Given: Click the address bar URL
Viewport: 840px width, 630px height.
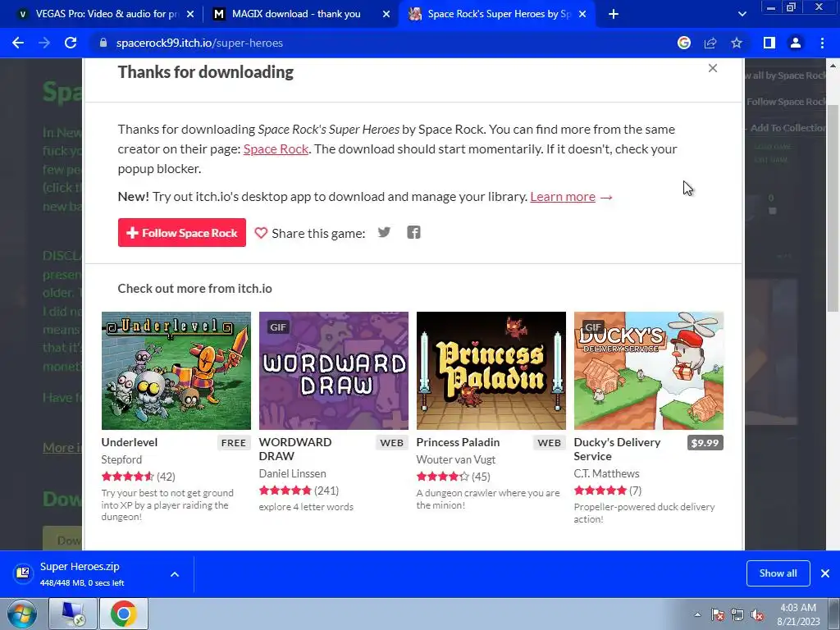Looking at the screenshot, I should point(199,43).
